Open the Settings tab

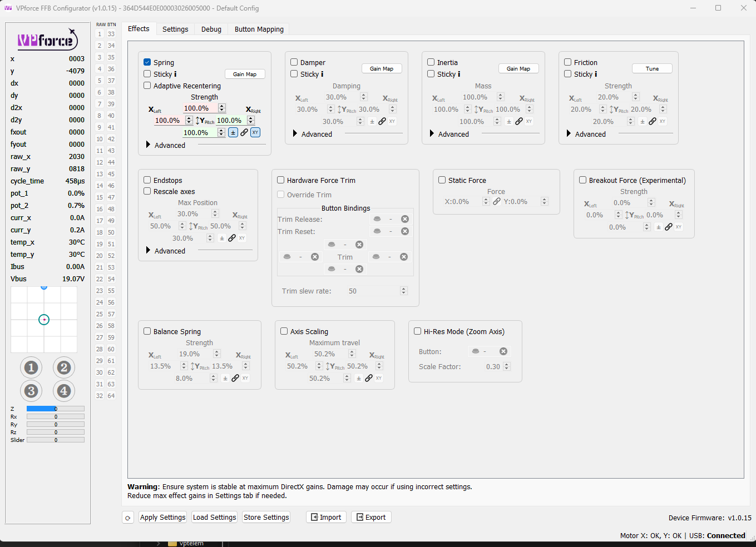click(175, 29)
